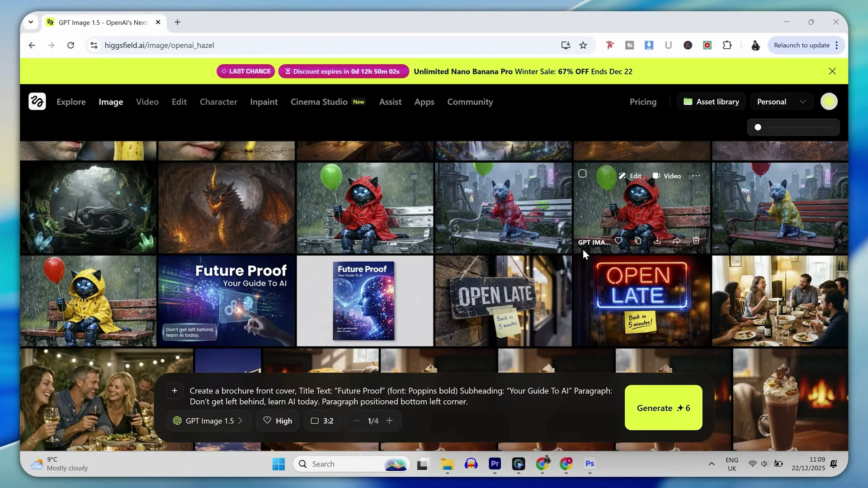This screenshot has height=488, width=868.
Task: Open GPT Image 1.5 model selector
Action: click(208, 421)
